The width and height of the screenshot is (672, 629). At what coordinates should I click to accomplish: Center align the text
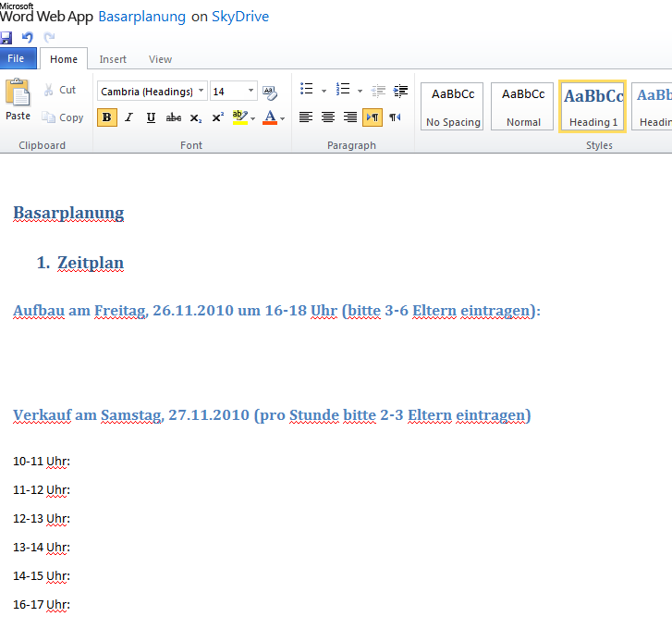pos(328,117)
